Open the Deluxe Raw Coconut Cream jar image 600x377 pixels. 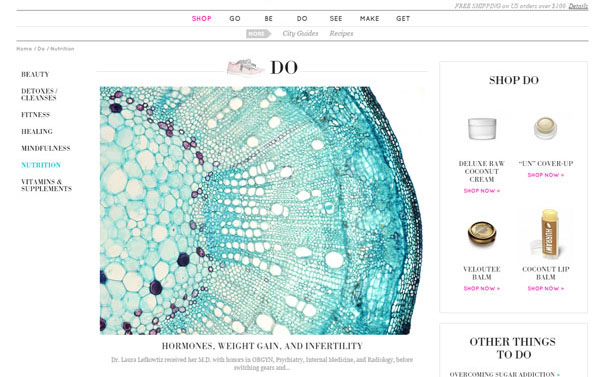tap(482, 129)
